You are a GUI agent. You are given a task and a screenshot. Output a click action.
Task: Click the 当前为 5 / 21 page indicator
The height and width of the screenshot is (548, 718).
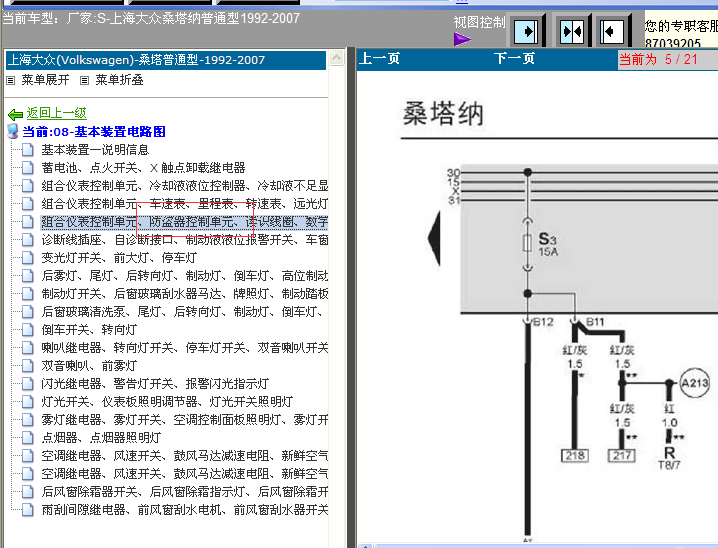pyautogui.click(x=658, y=60)
